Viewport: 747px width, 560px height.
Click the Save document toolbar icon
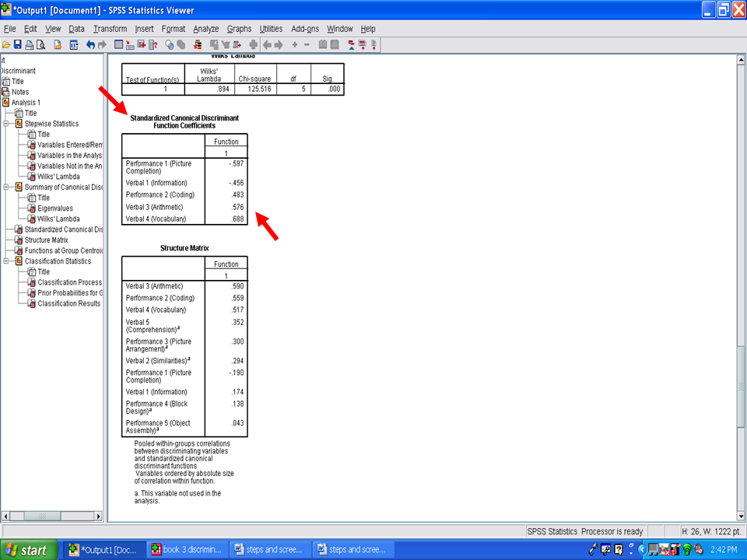pos(17,45)
